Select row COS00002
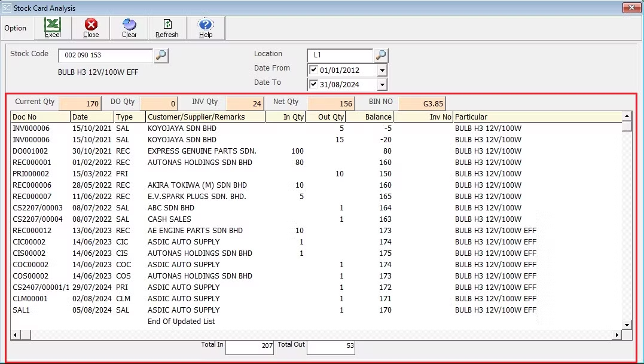This screenshot has width=644, height=364. [317, 276]
